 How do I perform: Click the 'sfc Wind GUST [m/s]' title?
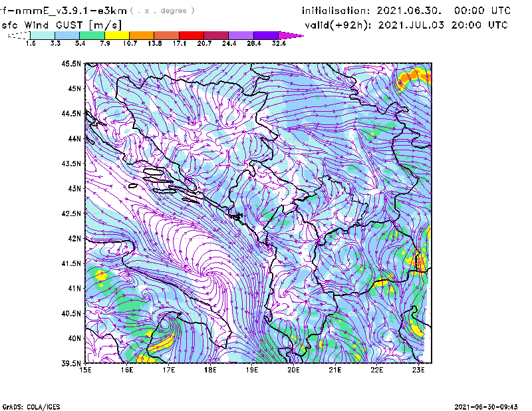61,25
